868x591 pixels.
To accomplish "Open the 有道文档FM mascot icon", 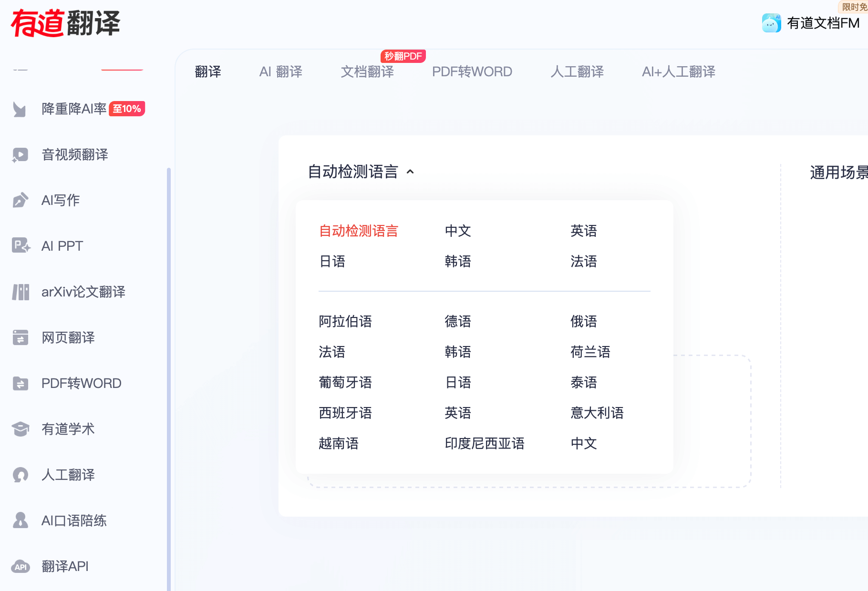I will point(771,23).
